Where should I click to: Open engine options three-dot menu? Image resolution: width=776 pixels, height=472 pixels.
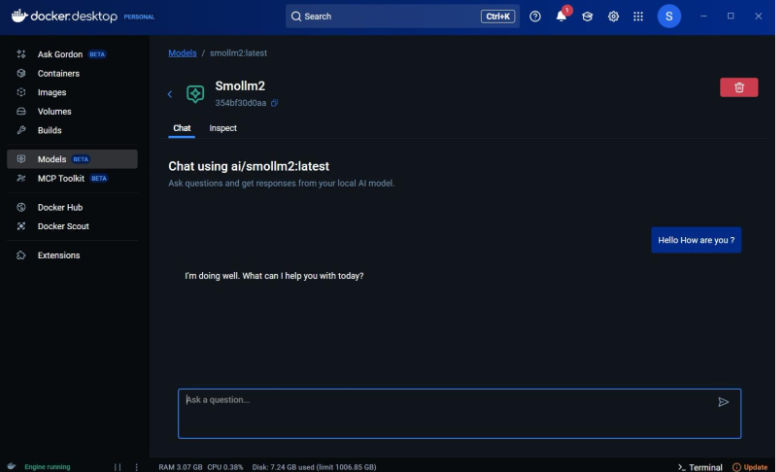(x=137, y=467)
